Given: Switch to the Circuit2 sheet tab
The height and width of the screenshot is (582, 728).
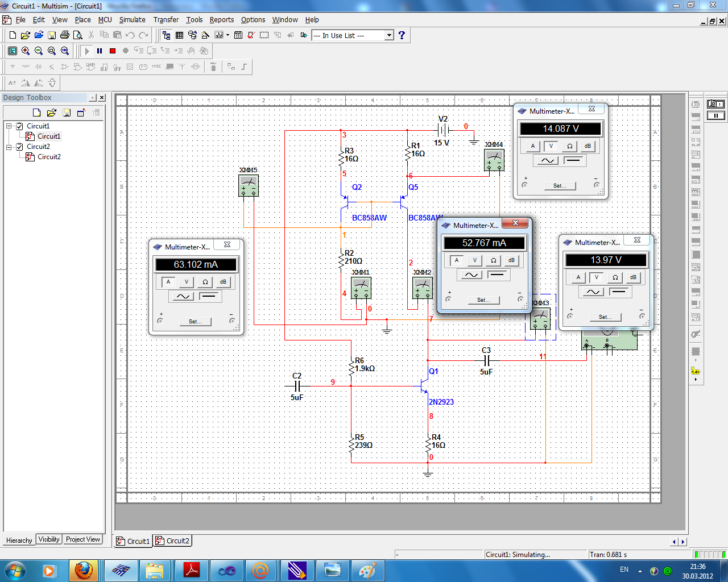Looking at the screenshot, I should pyautogui.click(x=173, y=541).
